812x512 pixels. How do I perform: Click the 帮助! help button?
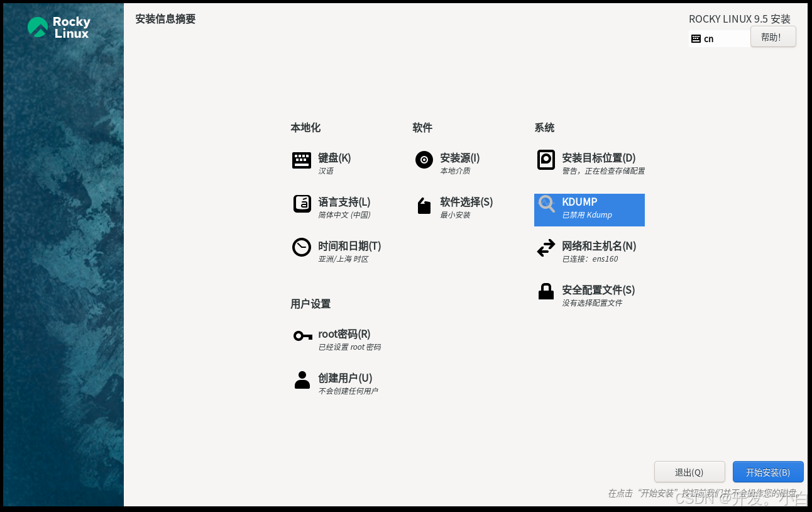[x=773, y=36]
